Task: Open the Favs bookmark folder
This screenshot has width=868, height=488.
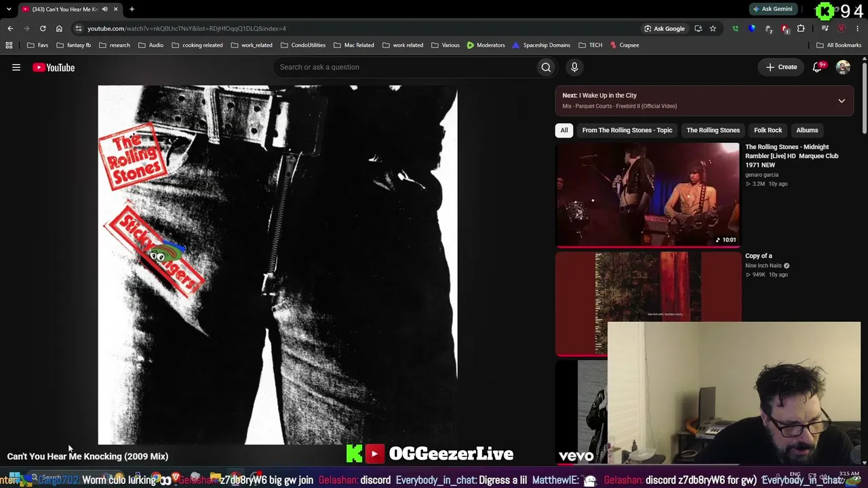Action: click(x=37, y=45)
